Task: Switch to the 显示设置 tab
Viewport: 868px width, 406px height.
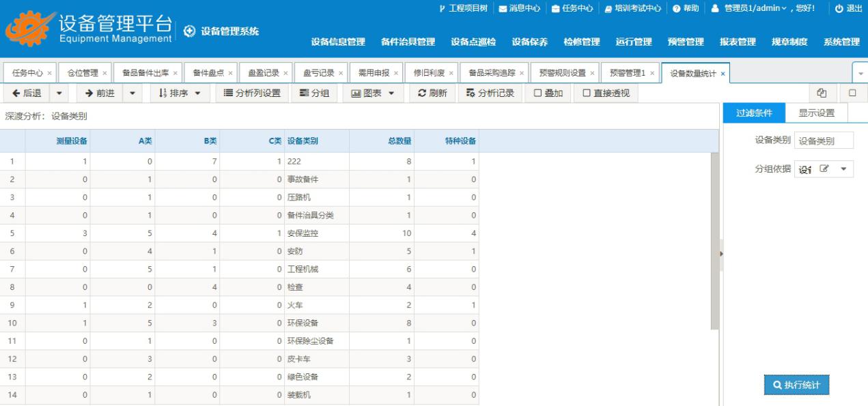Action: 817,113
